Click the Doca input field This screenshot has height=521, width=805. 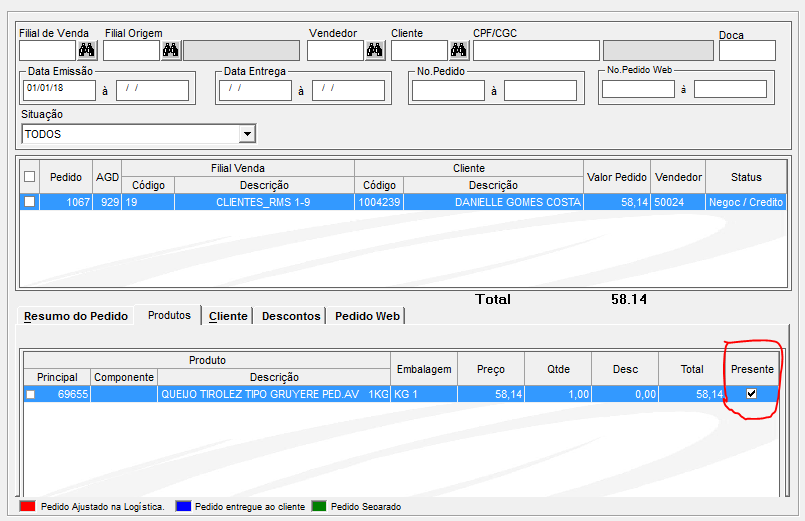coord(748,50)
